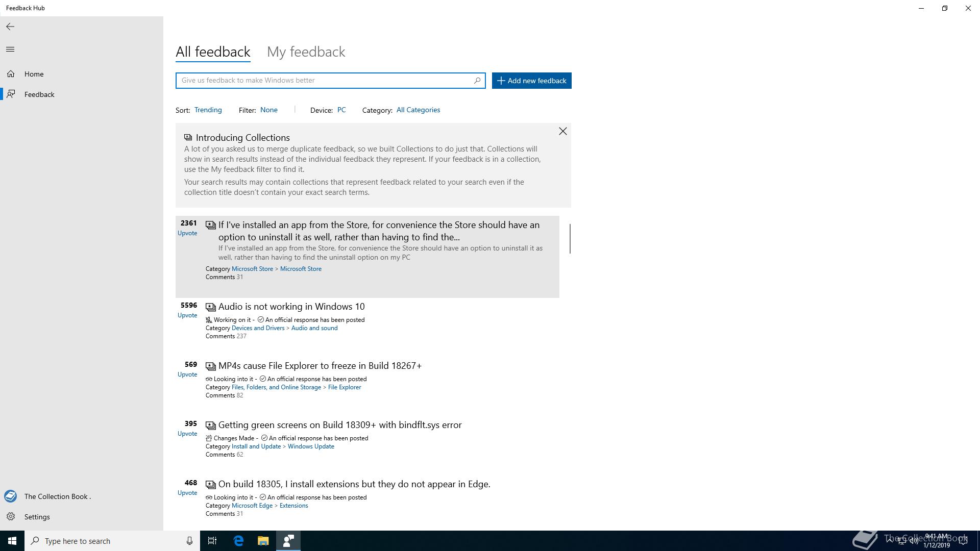
Task: Click collection icon beside Store uninstall feedback
Action: 210,226
